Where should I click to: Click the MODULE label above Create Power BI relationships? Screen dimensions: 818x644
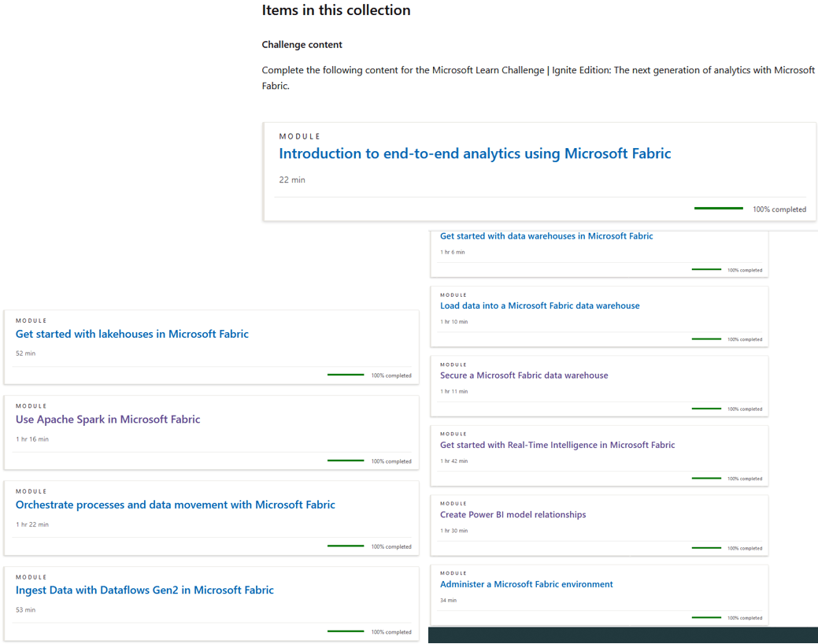click(453, 504)
